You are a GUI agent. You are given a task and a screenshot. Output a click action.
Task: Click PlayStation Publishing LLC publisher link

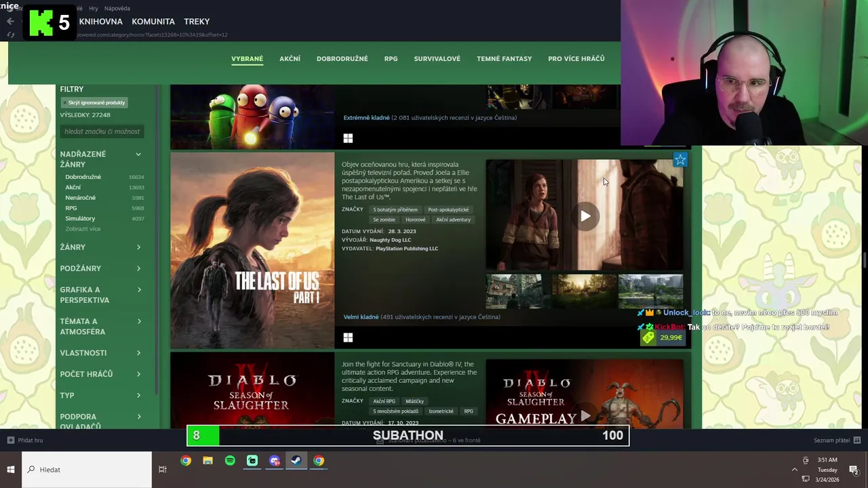pyautogui.click(x=407, y=249)
